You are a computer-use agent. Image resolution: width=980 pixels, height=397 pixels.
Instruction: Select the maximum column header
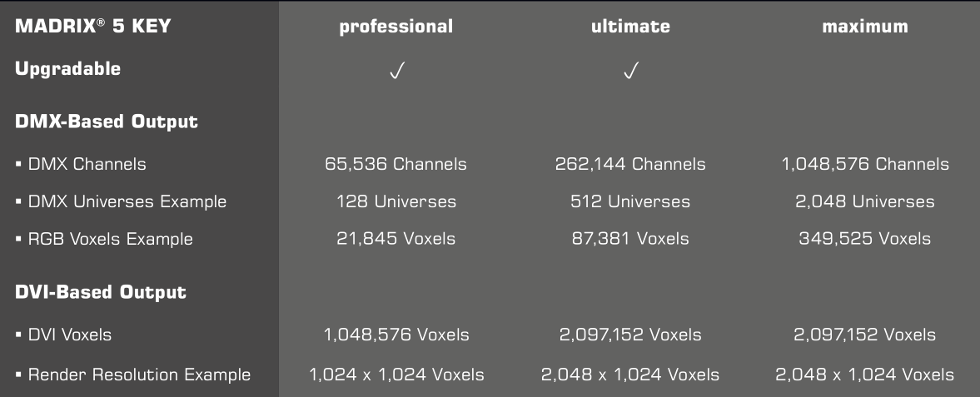coord(865,27)
